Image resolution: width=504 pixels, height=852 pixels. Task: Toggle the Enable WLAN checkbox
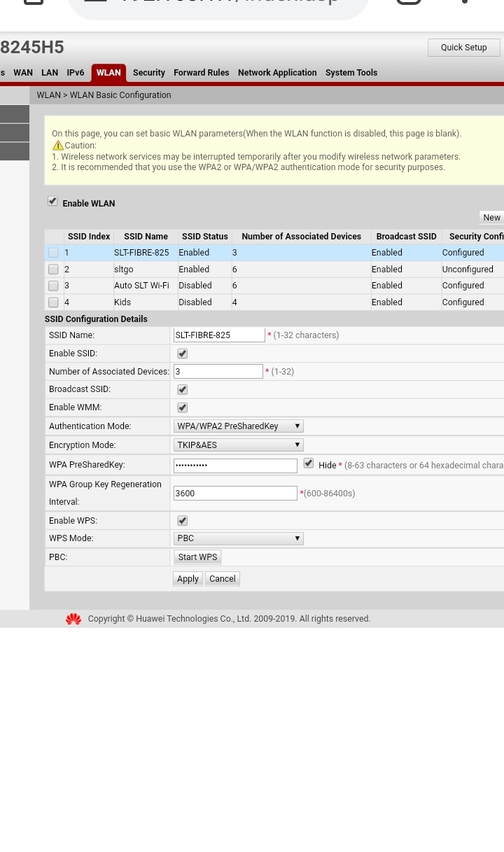(52, 202)
